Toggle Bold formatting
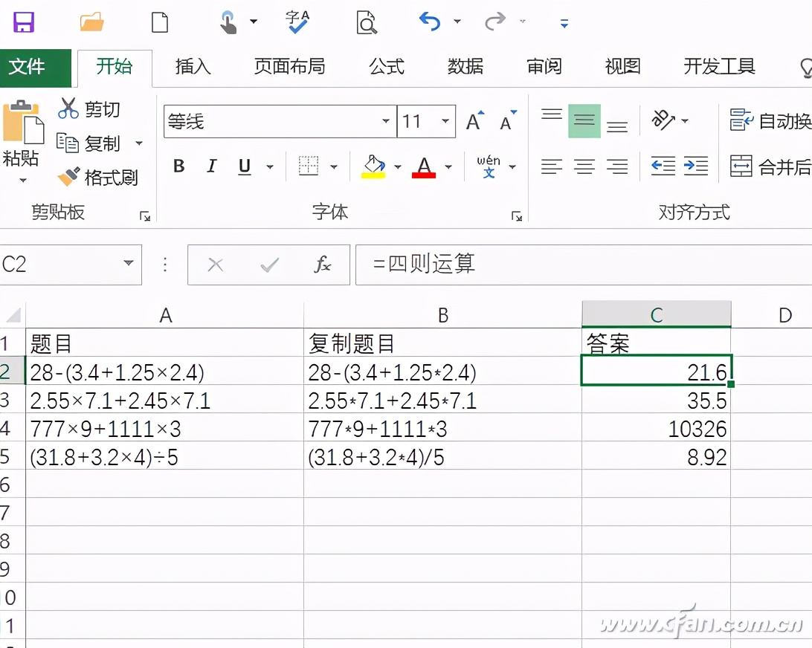Viewport: 812px width, 648px height. point(179,166)
